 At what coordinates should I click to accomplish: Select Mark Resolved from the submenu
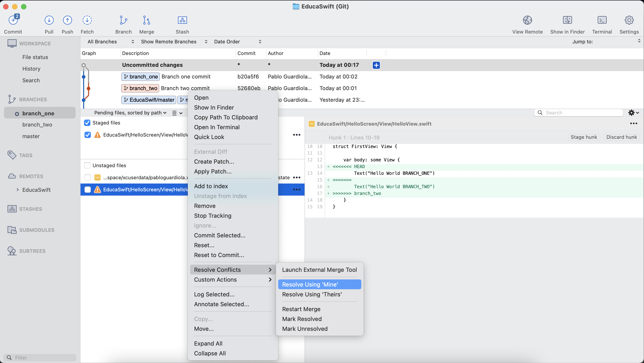(x=302, y=319)
